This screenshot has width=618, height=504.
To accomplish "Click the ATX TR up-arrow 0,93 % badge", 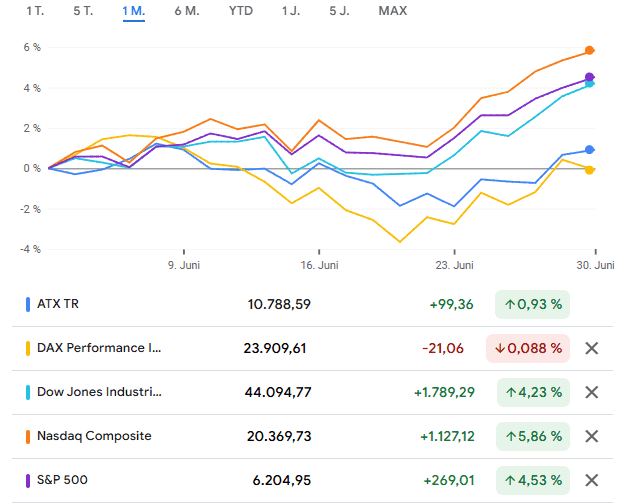I will [532, 304].
